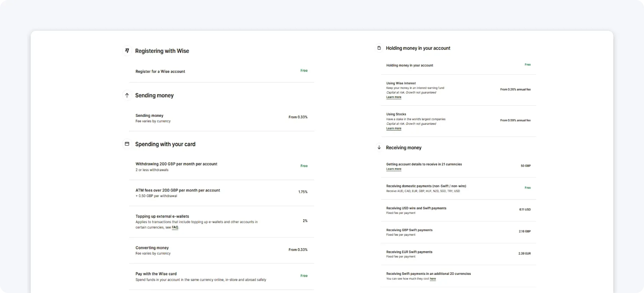The image size is (644, 293).
Task: Click the 'Using Stocks' row title
Action: [x=396, y=114]
